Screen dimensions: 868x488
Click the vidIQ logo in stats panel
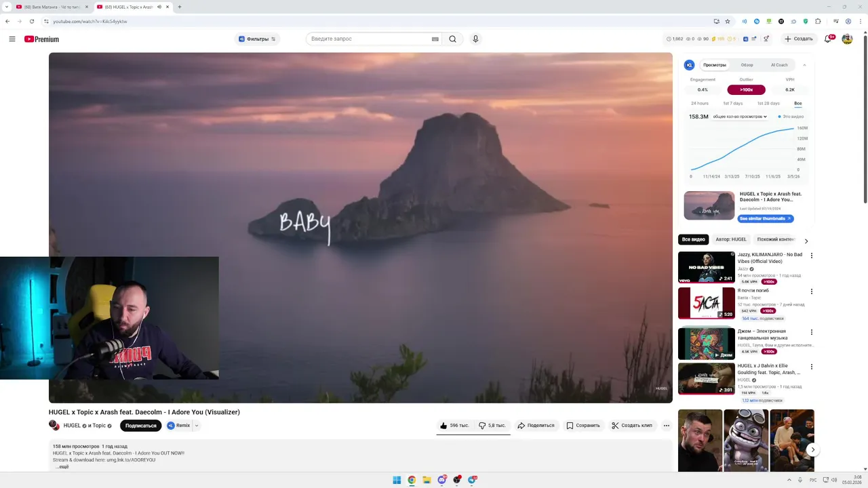pos(689,65)
